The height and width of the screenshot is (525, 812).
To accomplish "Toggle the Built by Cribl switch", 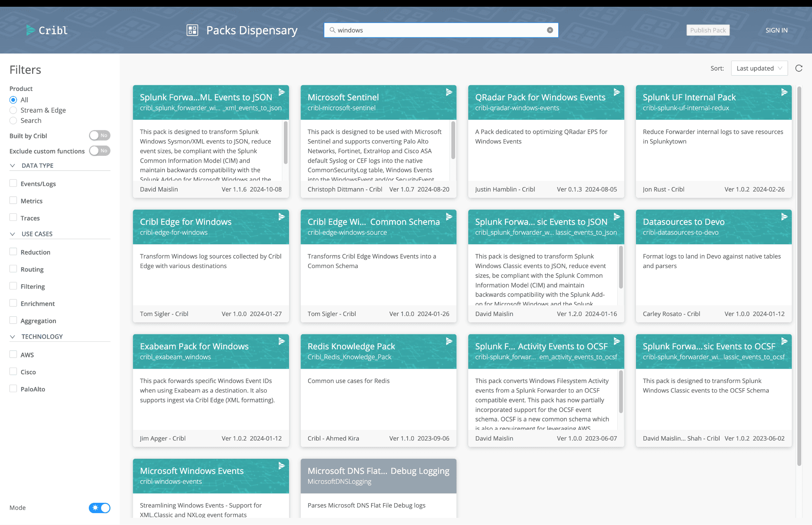I will tap(100, 136).
